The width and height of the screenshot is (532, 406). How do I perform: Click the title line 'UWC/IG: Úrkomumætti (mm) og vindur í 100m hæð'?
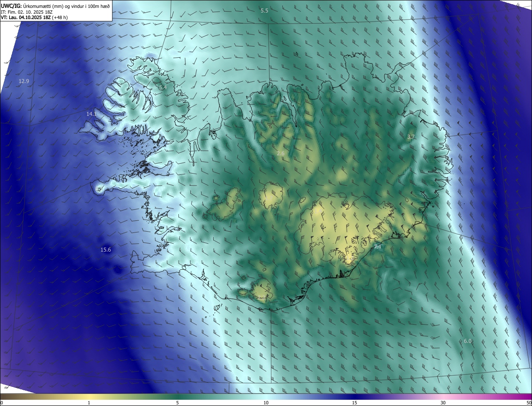click(55, 5)
